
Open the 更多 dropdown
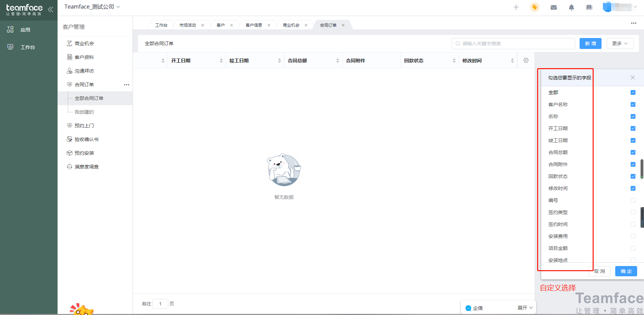click(619, 43)
